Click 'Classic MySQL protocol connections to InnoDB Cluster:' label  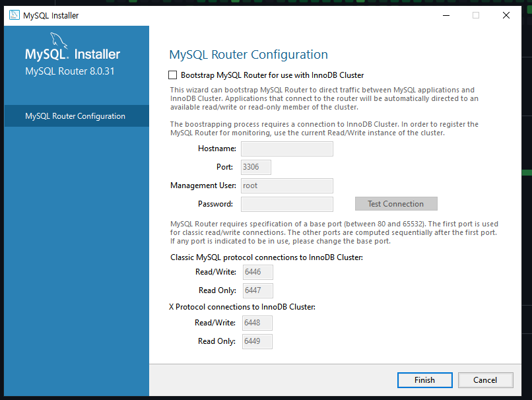pyautogui.click(x=267, y=257)
